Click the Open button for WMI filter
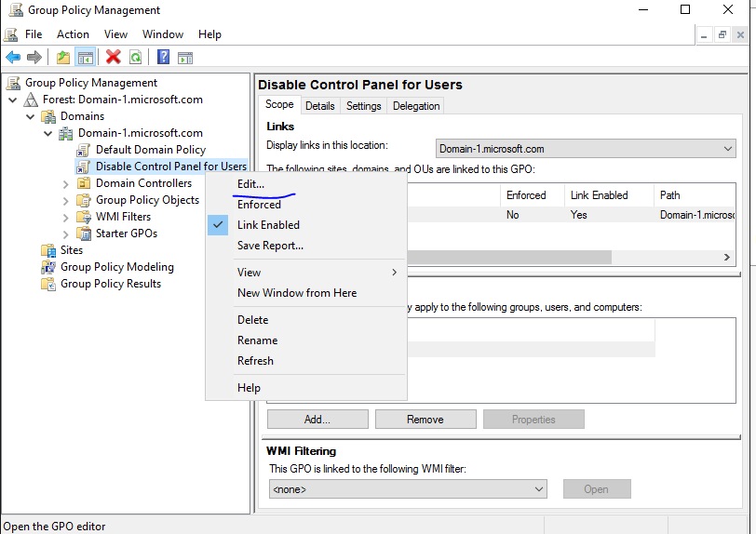Screen dimensions: 756x534 597,488
